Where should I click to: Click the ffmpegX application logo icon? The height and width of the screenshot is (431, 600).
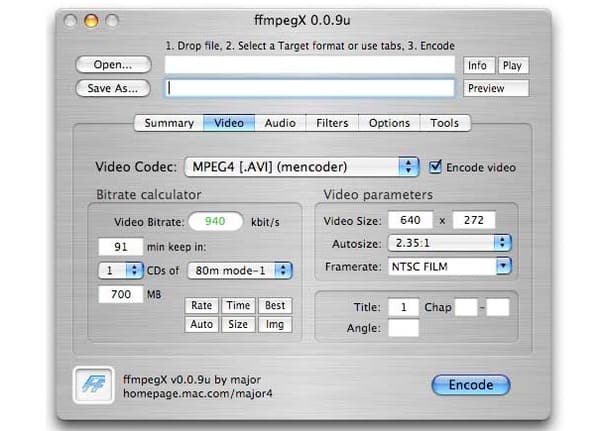(93, 385)
